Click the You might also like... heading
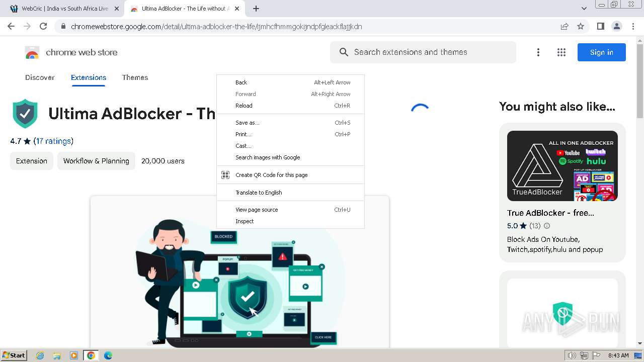 click(x=557, y=107)
